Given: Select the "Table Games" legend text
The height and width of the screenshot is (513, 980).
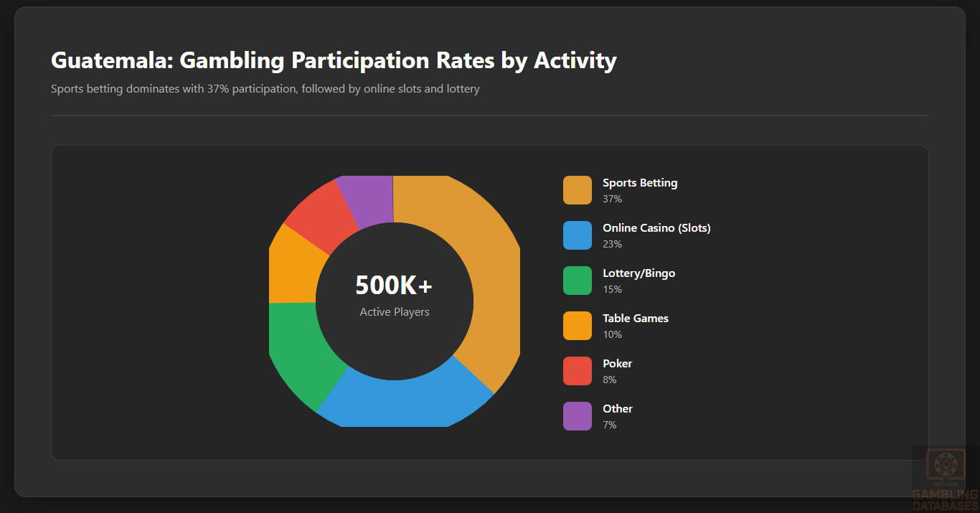Looking at the screenshot, I should (636, 319).
